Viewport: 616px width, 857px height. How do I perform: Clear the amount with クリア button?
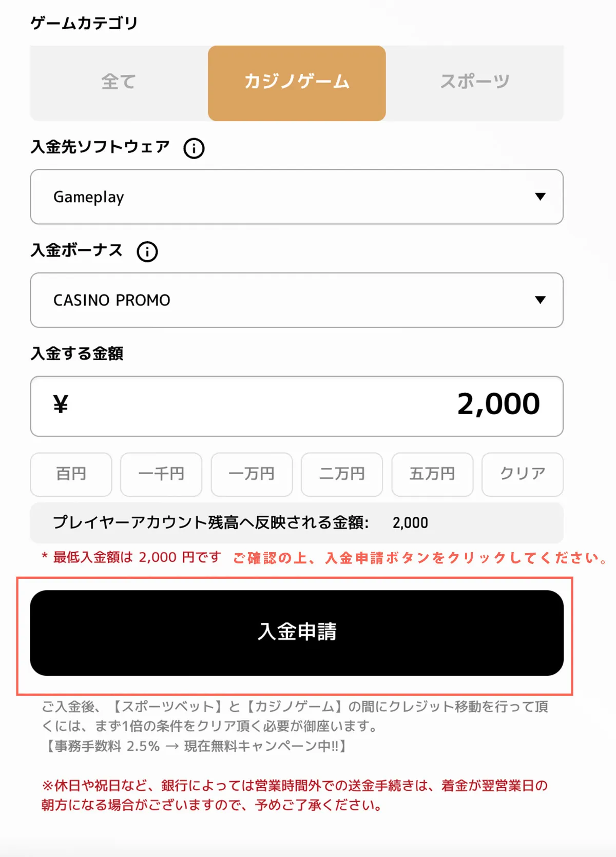pyautogui.click(x=523, y=474)
